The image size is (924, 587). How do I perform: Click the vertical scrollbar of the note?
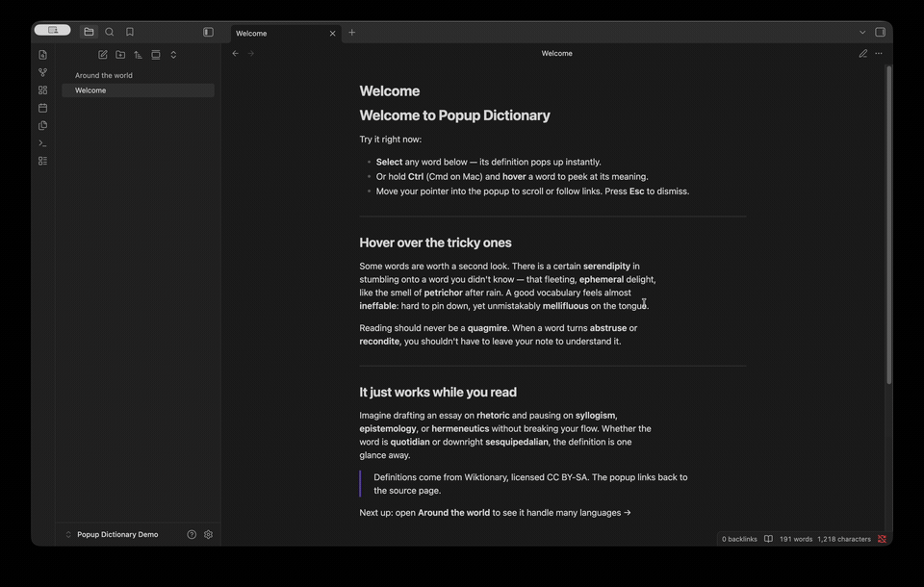pyautogui.click(x=888, y=224)
